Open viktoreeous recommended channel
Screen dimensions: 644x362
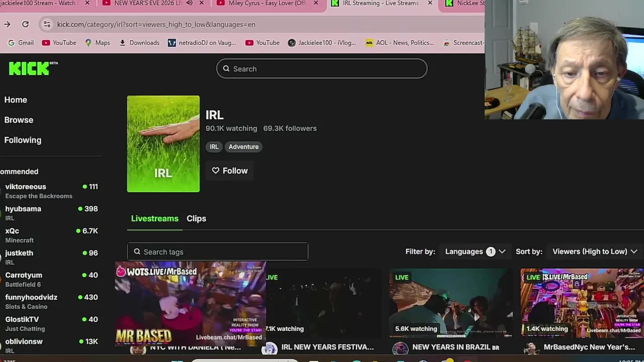50,191
